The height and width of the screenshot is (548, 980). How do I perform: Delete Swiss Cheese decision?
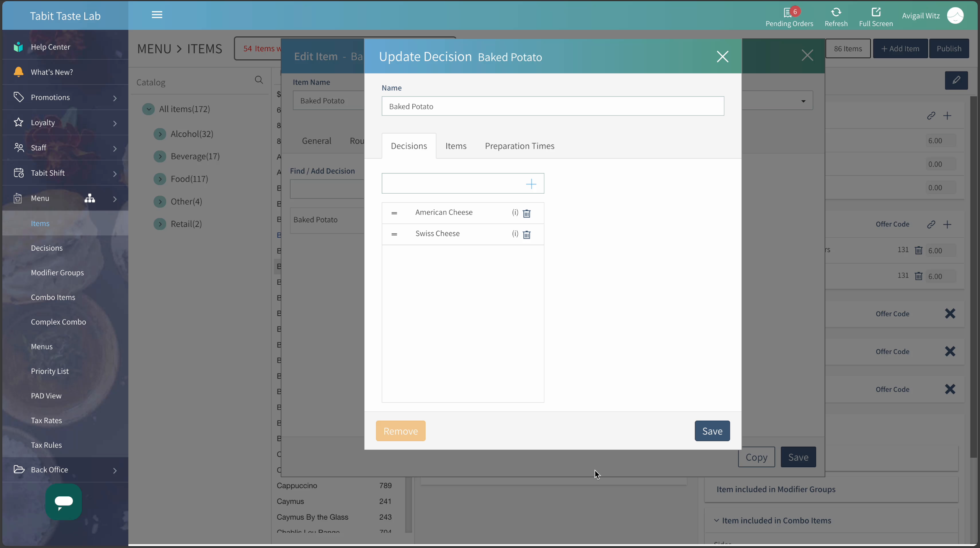[527, 235]
